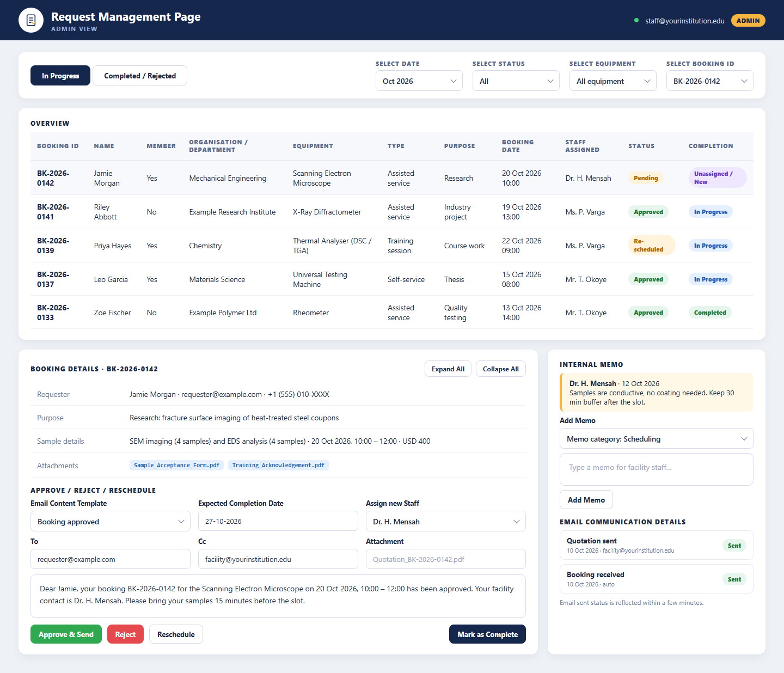Click the Attachment field with Quotation file
The width and height of the screenshot is (784, 673).
446,559
